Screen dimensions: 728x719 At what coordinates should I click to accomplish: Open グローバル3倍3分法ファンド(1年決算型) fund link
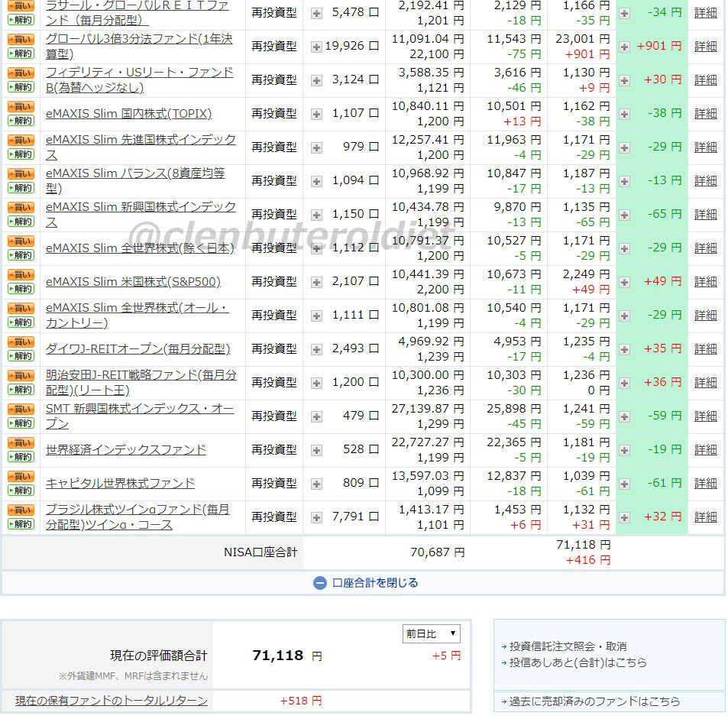[139, 47]
